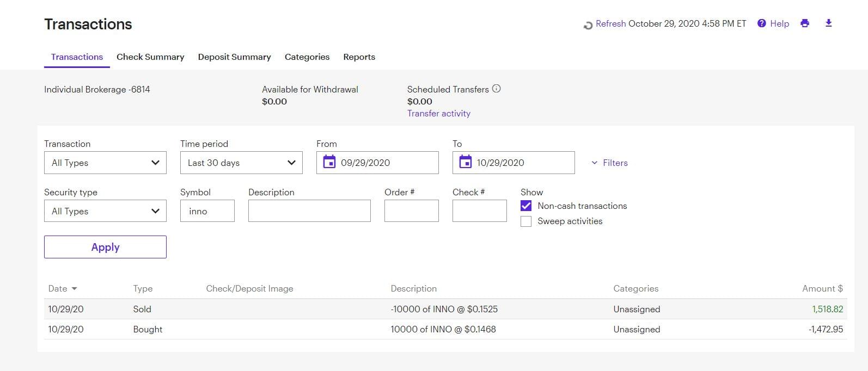
Task: Open the To date calendar icon
Action: (465, 162)
